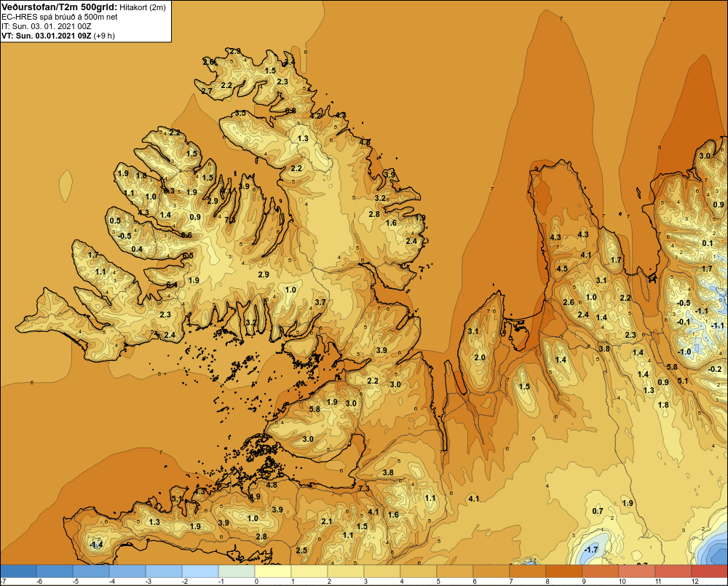The image size is (728, 586).
Task: Click legend swatch between 4 and 5
Action: pyautogui.click(x=419, y=571)
